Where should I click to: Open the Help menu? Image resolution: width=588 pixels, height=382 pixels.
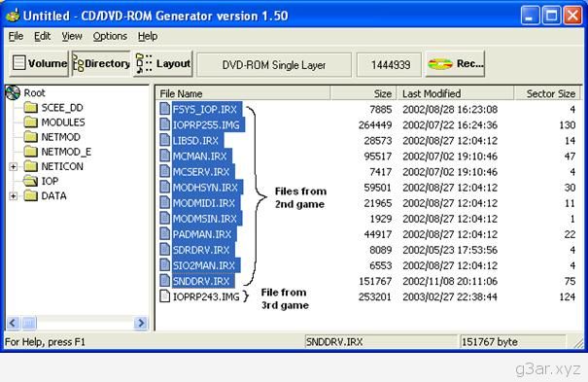click(x=148, y=36)
